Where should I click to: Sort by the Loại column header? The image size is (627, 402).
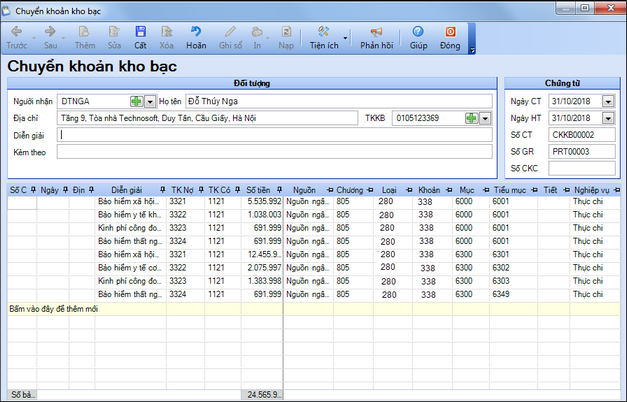point(389,190)
